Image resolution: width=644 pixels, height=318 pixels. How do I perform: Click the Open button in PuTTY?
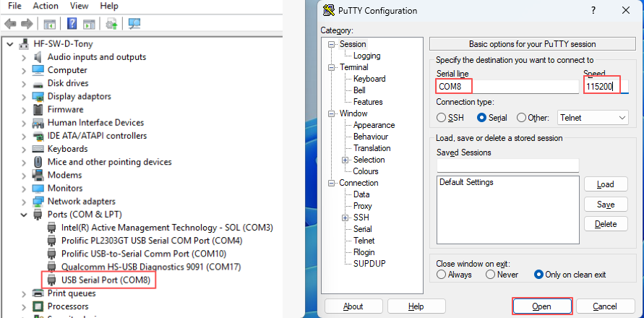[x=542, y=306]
